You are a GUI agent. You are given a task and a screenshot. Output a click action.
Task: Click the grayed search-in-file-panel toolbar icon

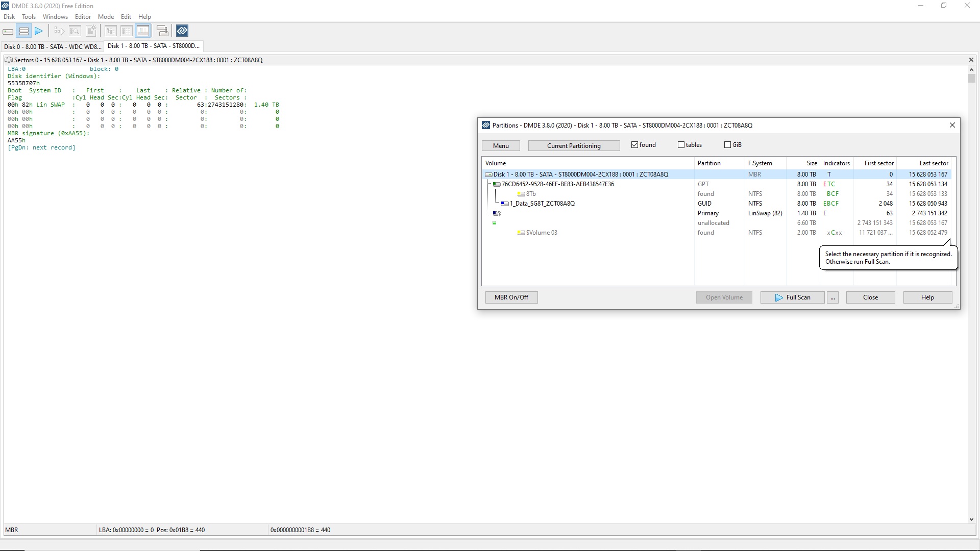point(75,31)
